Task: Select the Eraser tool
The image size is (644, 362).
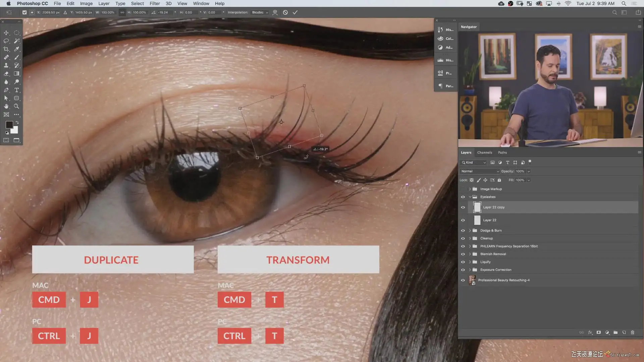Action: [x=6, y=73]
